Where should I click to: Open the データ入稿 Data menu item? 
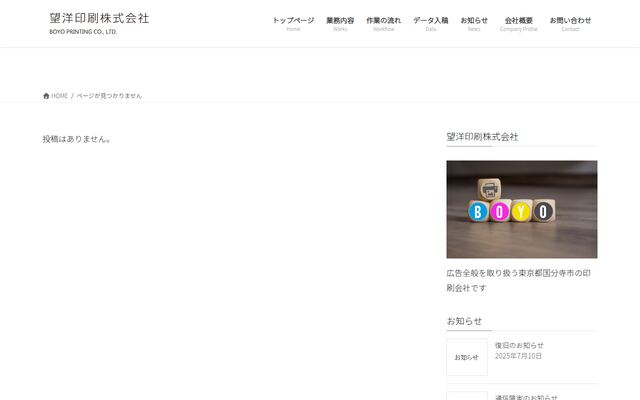coord(431,24)
